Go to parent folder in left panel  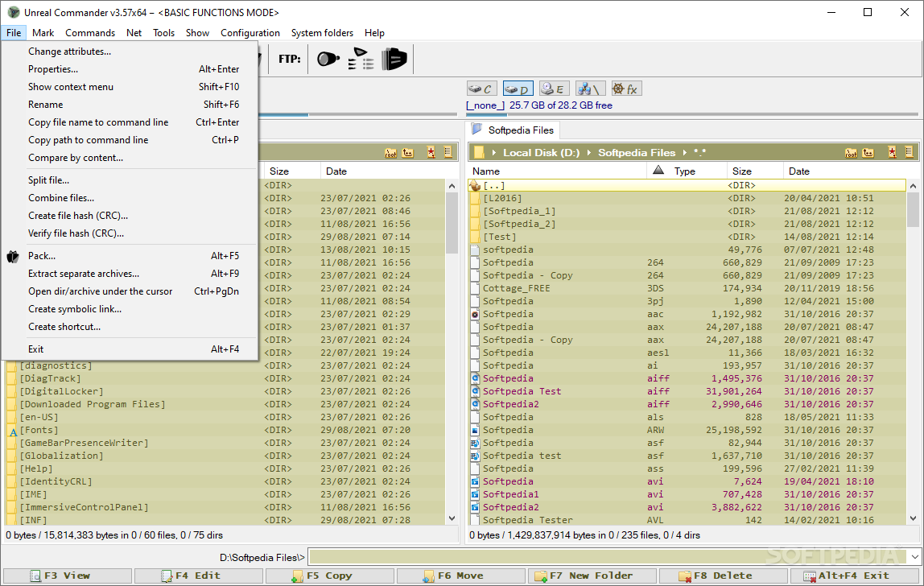(x=408, y=153)
